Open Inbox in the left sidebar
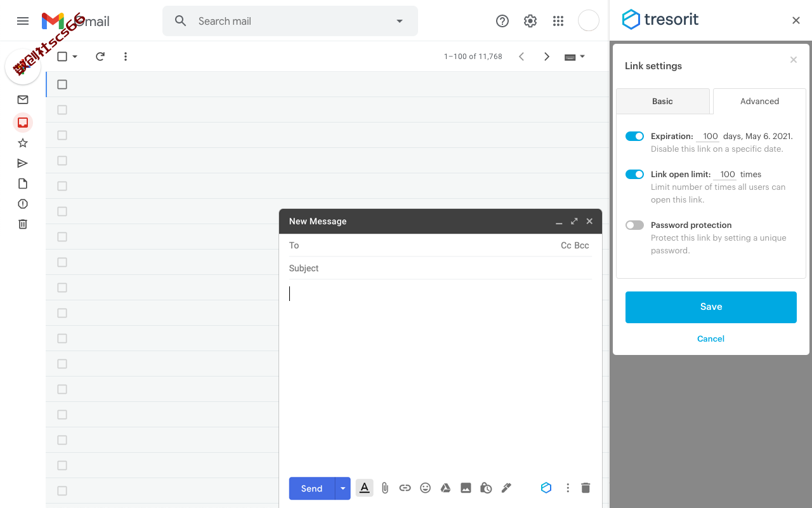The image size is (812, 508). pyautogui.click(x=23, y=123)
